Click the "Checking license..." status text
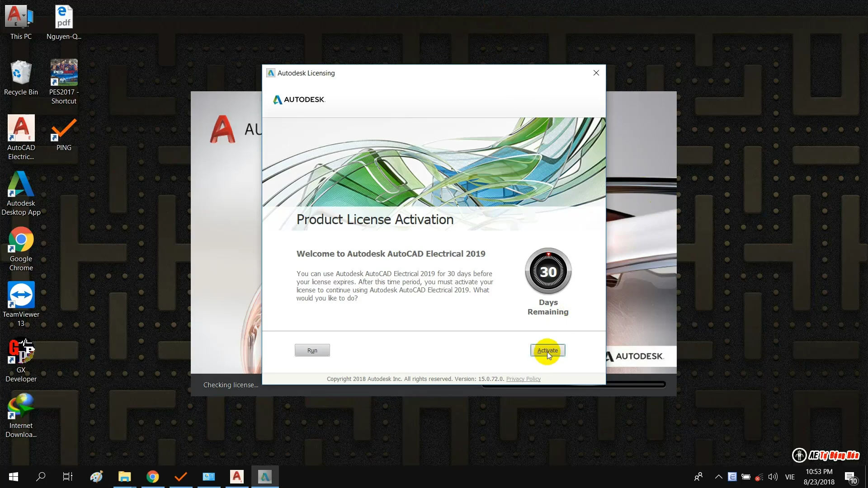Image resolution: width=868 pixels, height=488 pixels. point(231,385)
